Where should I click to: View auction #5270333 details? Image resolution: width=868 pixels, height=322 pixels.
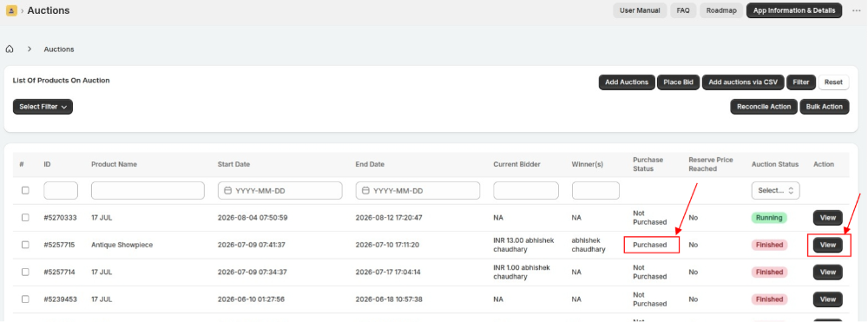tap(827, 218)
